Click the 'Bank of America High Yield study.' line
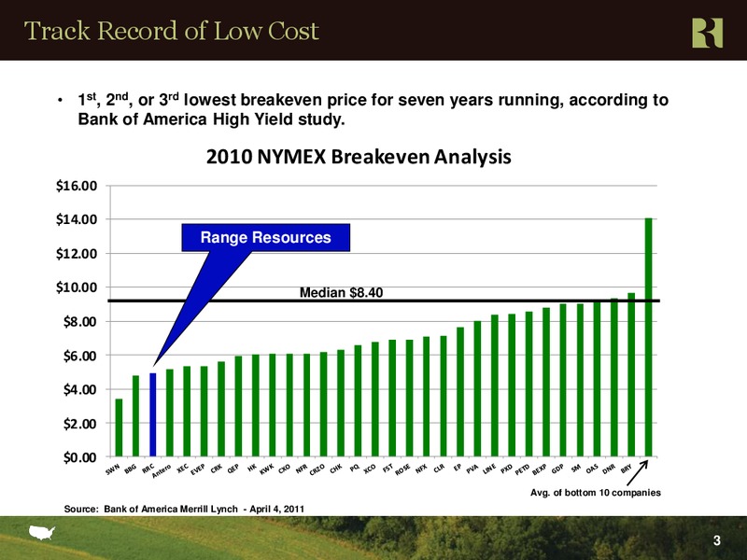 pos(211,119)
